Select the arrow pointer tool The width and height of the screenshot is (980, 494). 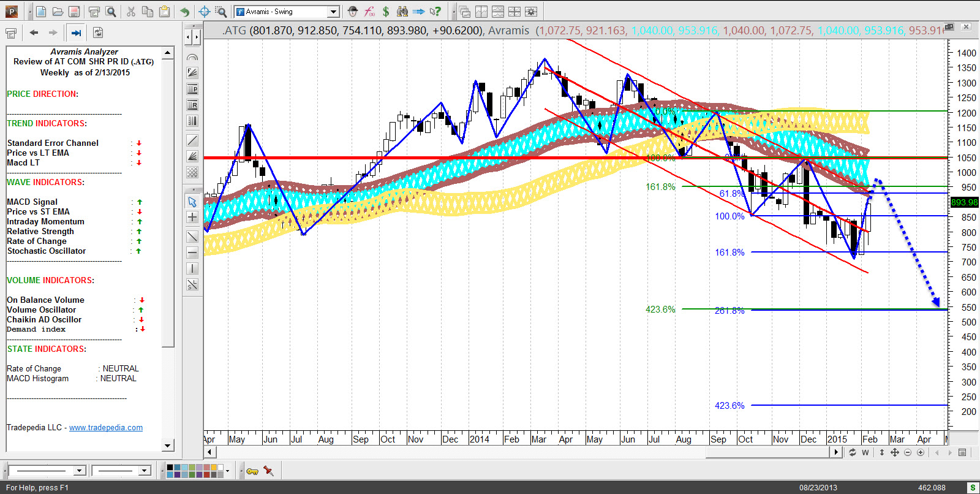click(192, 202)
